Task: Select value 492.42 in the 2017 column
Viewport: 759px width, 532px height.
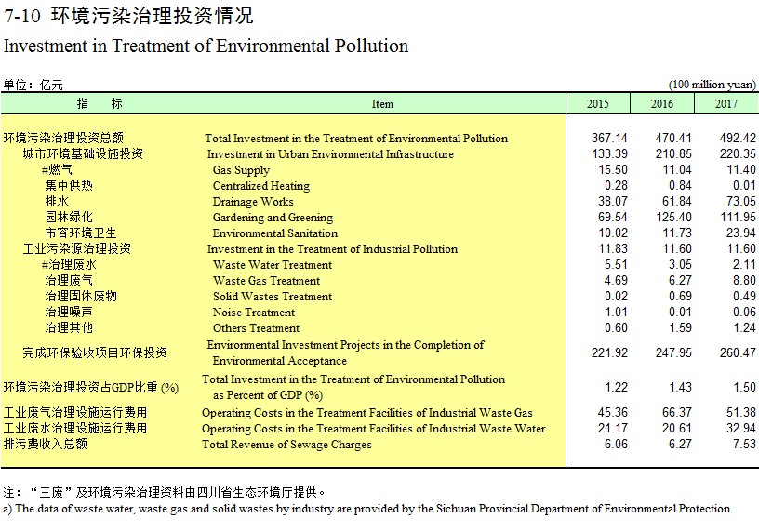Action: click(x=738, y=138)
